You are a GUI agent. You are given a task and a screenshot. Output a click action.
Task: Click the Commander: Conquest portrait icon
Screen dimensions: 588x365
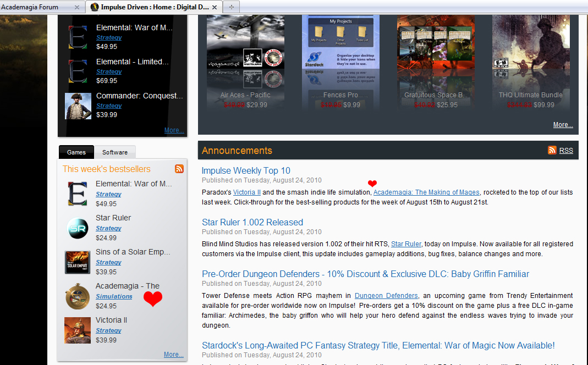click(x=78, y=106)
